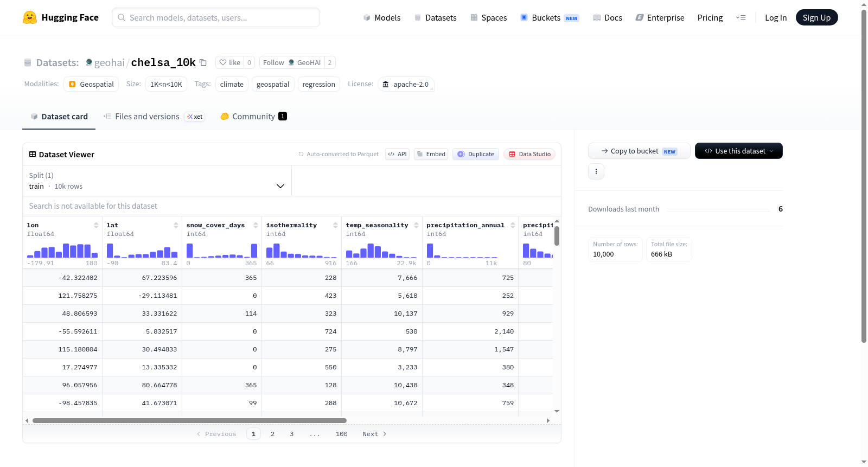Open the three-dot more options menu
Image resolution: width=868 pixels, height=467 pixels.
pyautogui.click(x=596, y=171)
